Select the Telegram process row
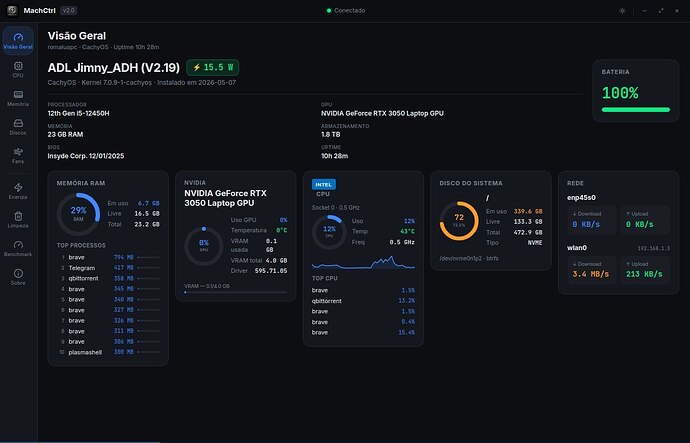 108,268
